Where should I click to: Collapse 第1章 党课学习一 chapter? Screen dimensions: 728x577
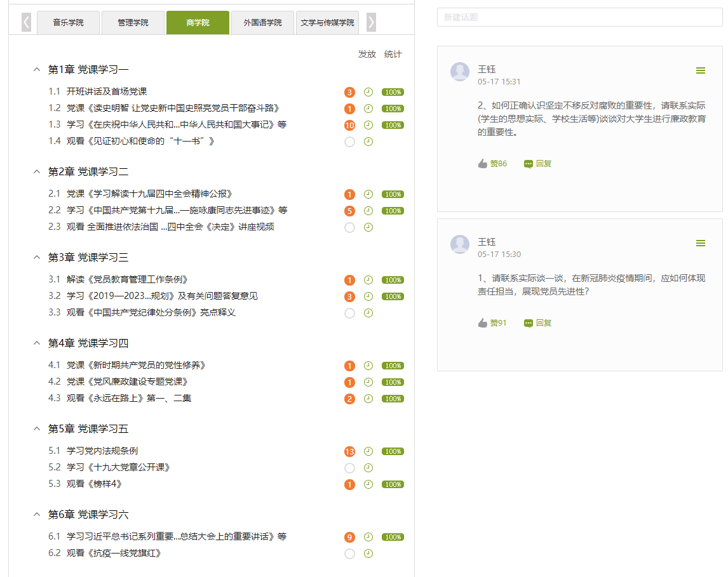(37, 69)
